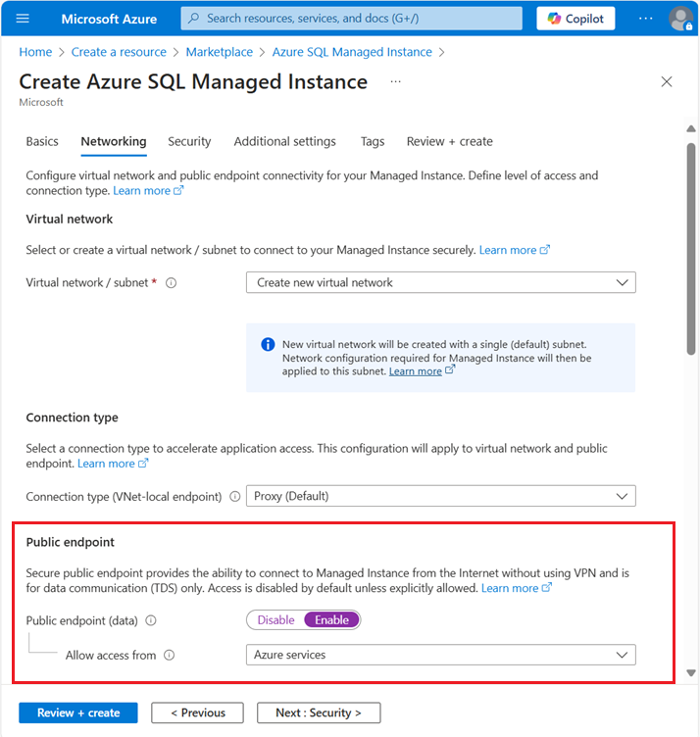Click the Copilot button

[x=575, y=19]
